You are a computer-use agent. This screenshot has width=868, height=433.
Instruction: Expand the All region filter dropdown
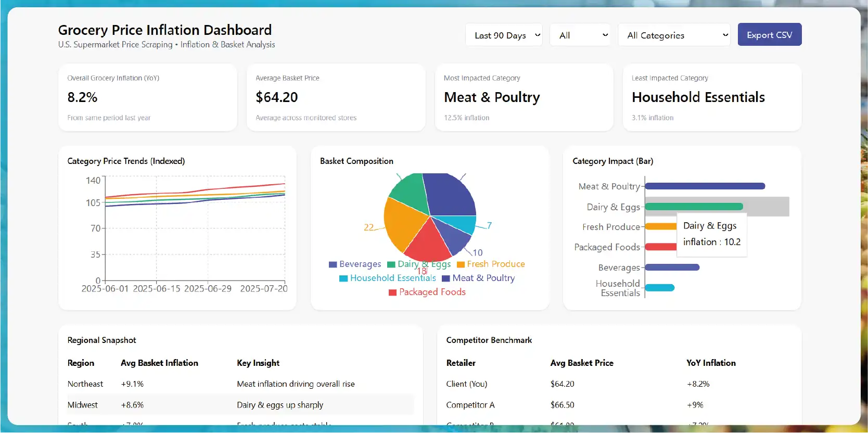pyautogui.click(x=580, y=35)
